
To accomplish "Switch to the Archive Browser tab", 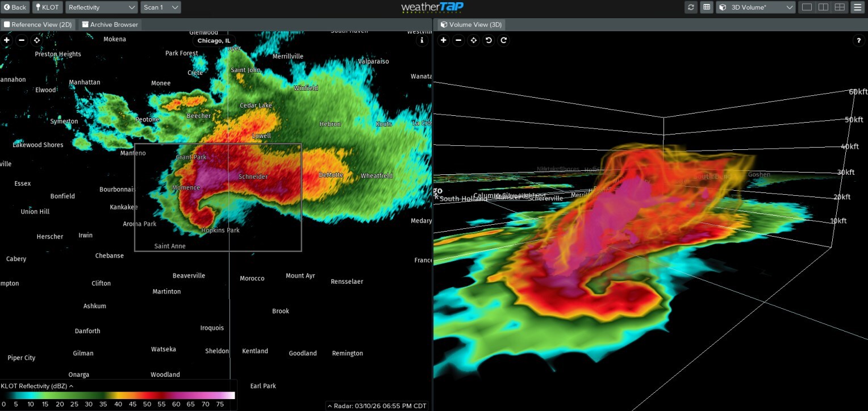I will coord(110,25).
